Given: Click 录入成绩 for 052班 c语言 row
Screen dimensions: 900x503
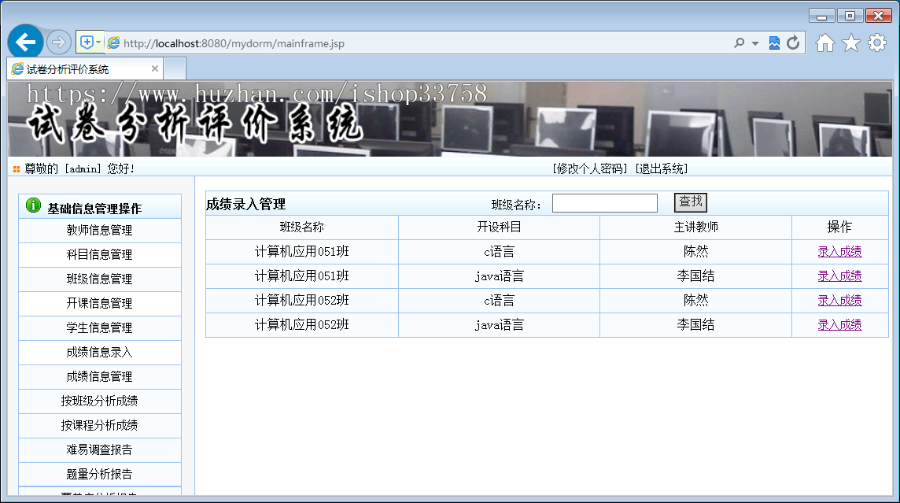Looking at the screenshot, I should (x=839, y=300).
